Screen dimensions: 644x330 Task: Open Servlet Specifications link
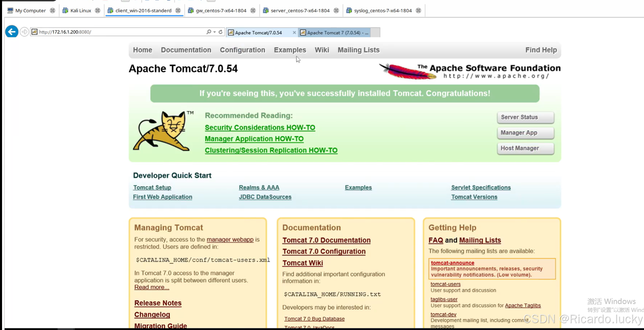coord(481,188)
